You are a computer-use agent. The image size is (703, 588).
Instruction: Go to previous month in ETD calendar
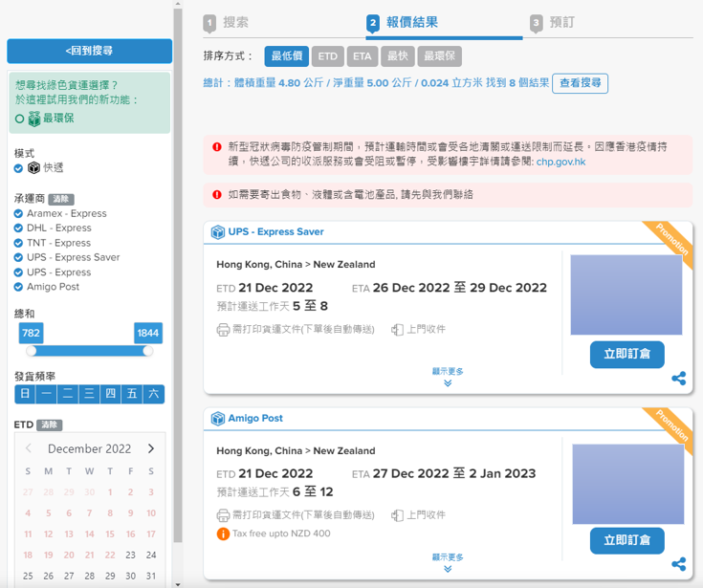(29, 448)
